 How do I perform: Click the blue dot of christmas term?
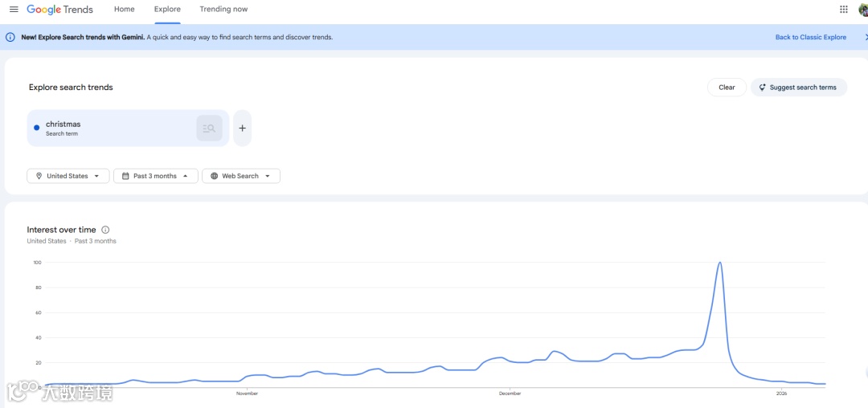click(36, 128)
